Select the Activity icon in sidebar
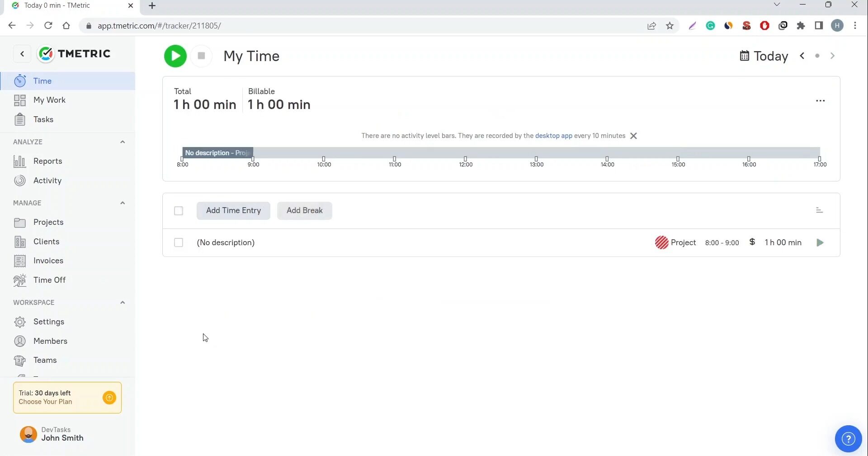The height and width of the screenshot is (456, 868). [x=20, y=180]
